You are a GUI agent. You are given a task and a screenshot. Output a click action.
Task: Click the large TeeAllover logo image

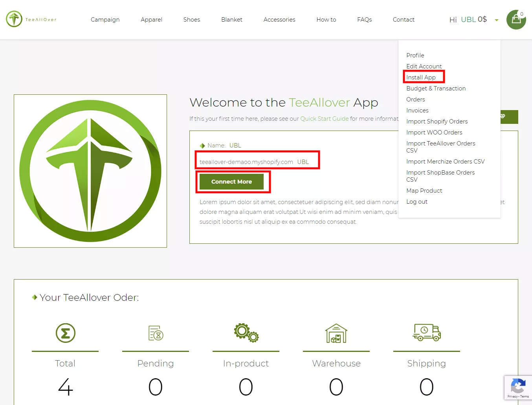90,171
